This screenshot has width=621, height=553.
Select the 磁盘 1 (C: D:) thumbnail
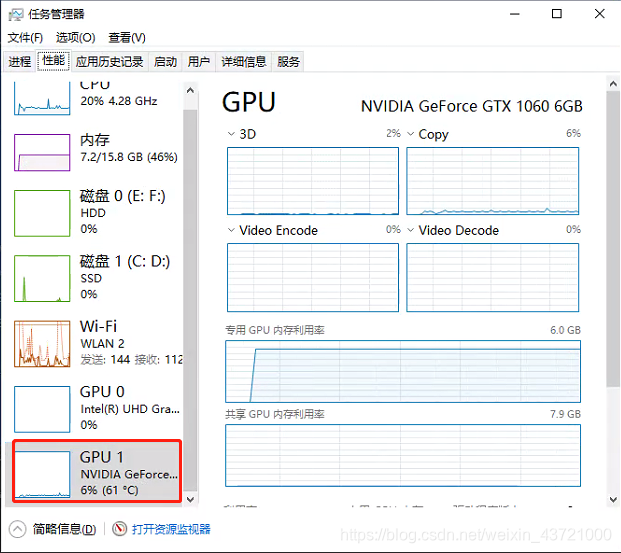coord(42,278)
